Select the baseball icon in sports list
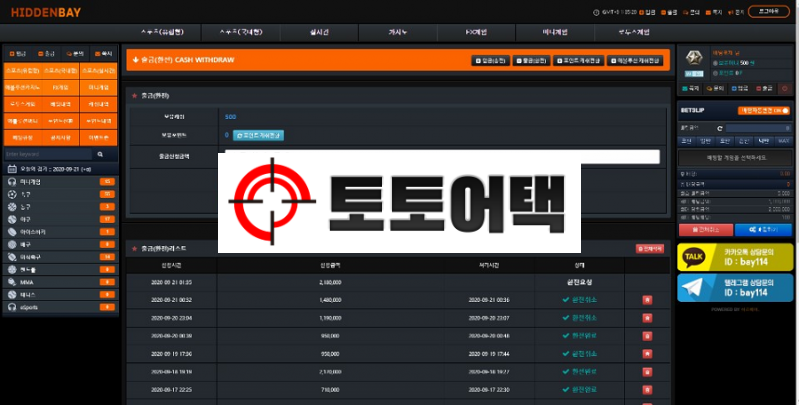Screen dimensions: 799x405 [x=12, y=220]
